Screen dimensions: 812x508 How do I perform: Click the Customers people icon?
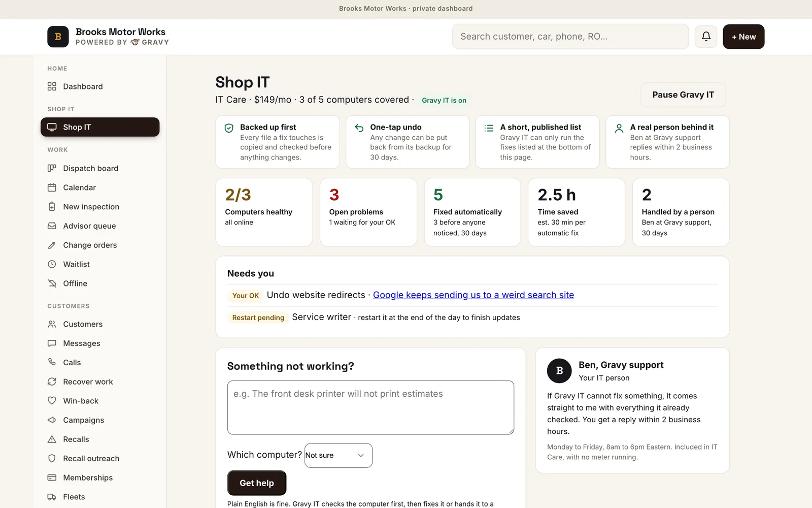coord(52,324)
